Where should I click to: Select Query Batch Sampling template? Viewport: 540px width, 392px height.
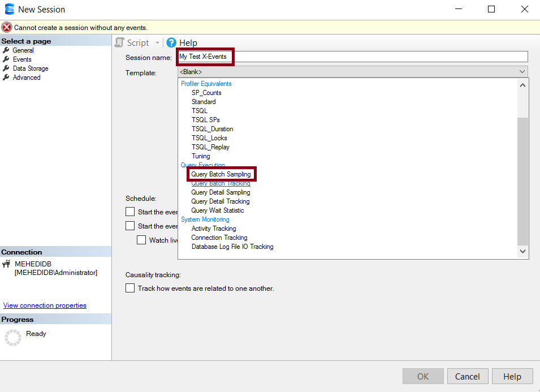(x=221, y=174)
